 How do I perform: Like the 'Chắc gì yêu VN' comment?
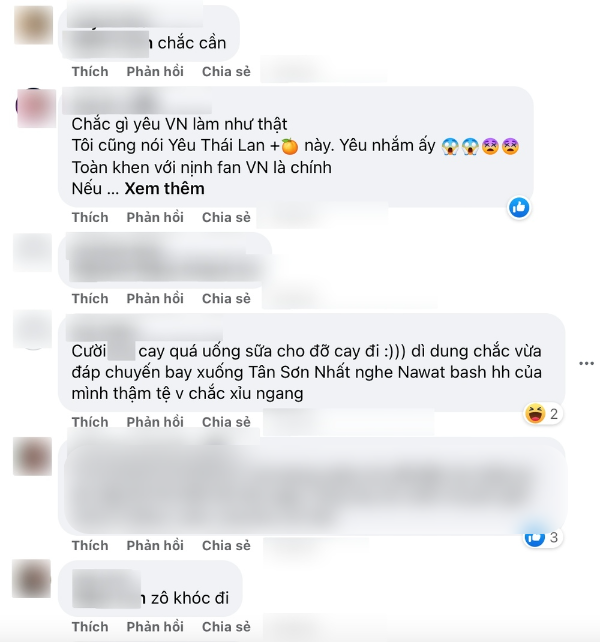pyautogui.click(x=90, y=217)
